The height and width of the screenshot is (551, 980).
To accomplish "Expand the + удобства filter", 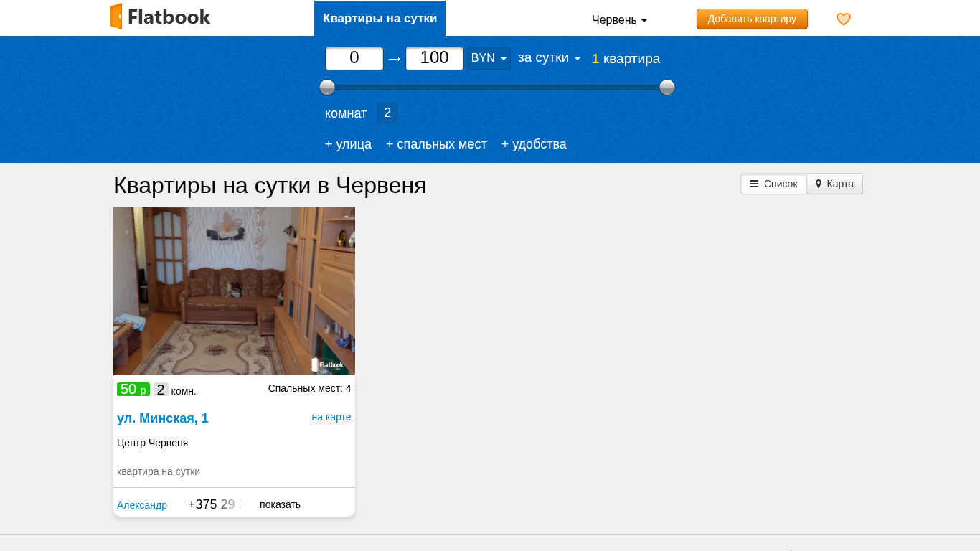I will click(534, 144).
